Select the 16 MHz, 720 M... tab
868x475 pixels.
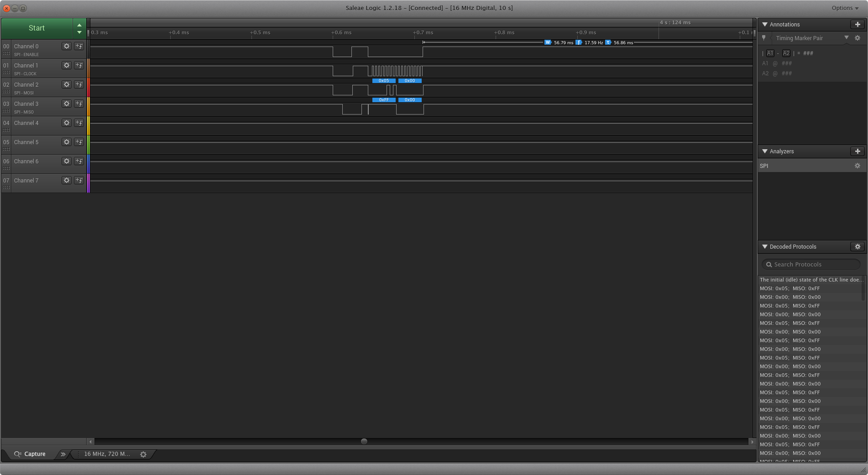[x=107, y=454]
